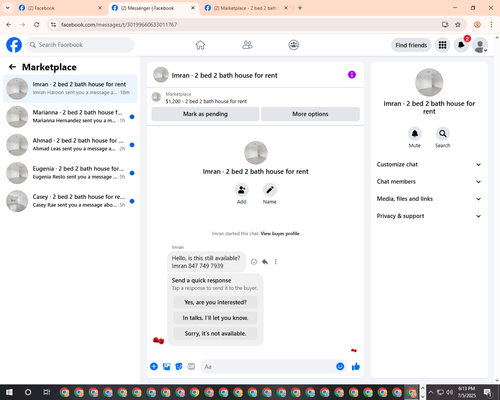This screenshot has height=400, width=500.
Task: Open a new browser tab
Action: pos(300,8)
